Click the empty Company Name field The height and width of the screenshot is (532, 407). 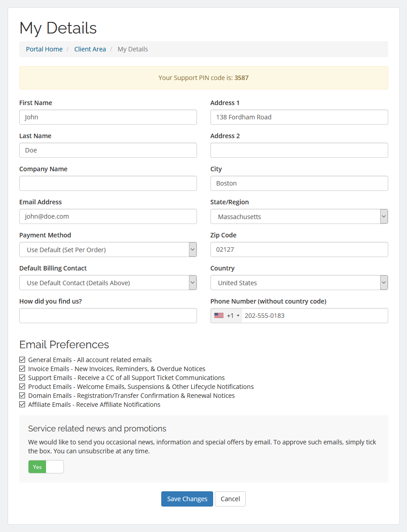pyautogui.click(x=108, y=183)
